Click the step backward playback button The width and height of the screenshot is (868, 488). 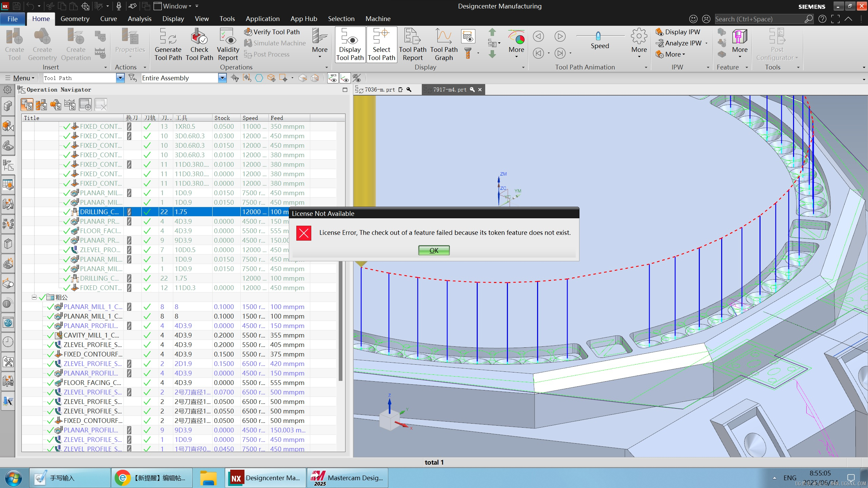coord(538,36)
